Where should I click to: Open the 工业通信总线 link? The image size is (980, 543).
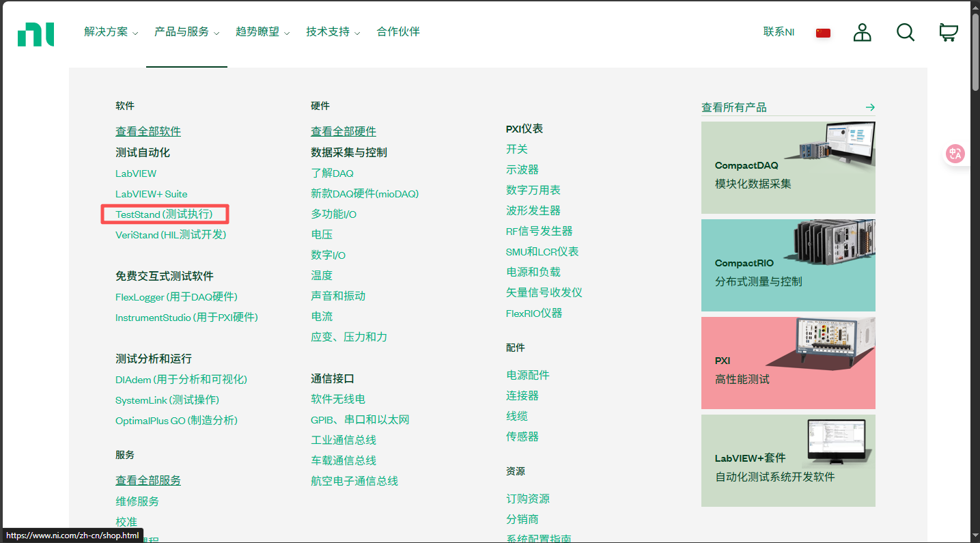[344, 440]
